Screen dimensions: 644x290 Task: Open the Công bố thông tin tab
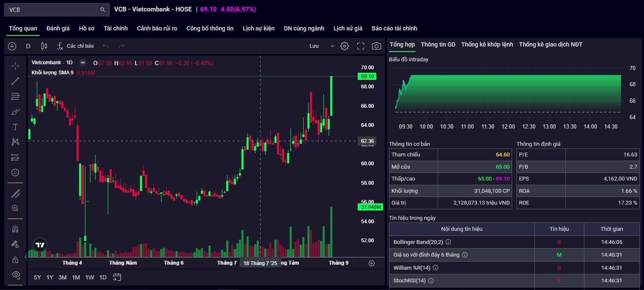[210, 28]
